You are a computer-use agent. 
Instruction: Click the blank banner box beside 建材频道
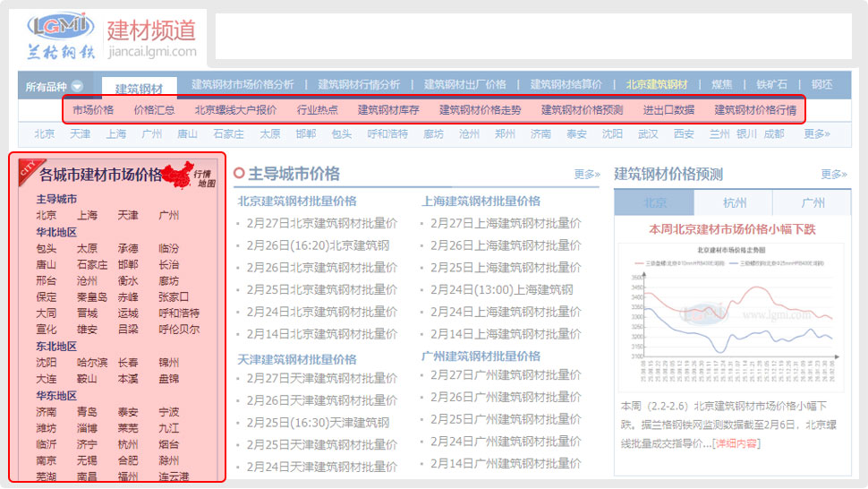(x=532, y=36)
